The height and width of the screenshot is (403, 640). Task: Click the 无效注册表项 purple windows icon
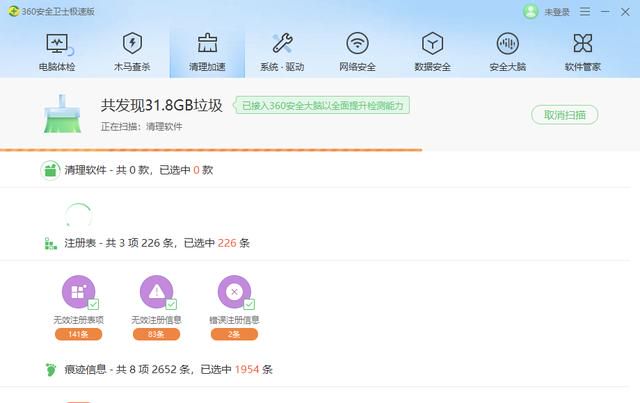click(78, 292)
